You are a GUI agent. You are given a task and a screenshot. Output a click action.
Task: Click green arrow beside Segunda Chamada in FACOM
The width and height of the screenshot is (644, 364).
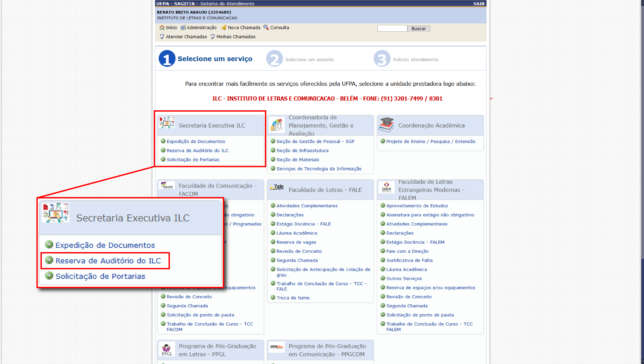[163, 306]
